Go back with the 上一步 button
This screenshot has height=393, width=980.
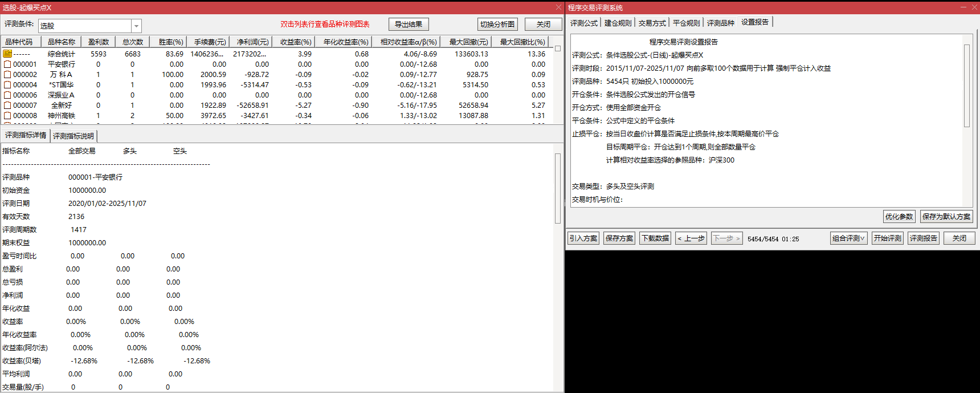point(691,238)
